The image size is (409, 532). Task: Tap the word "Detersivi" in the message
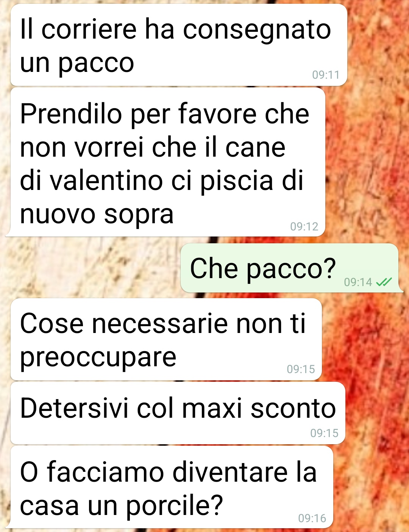(x=75, y=409)
